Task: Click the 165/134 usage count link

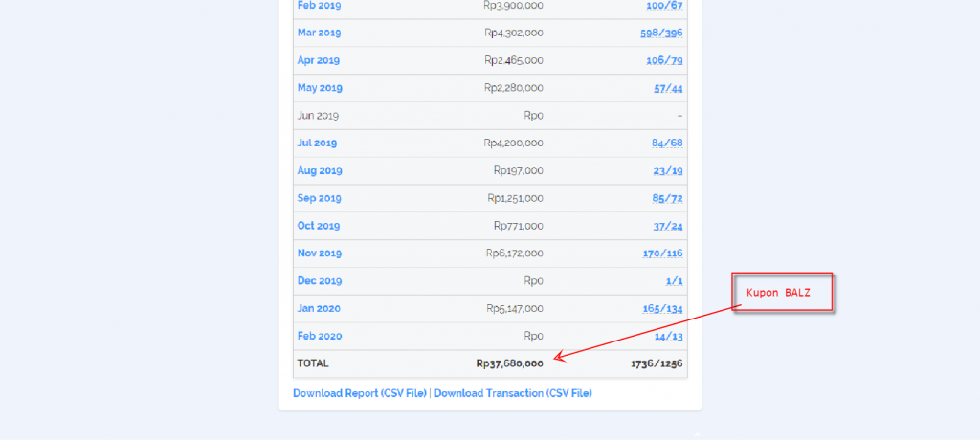Action: click(662, 308)
